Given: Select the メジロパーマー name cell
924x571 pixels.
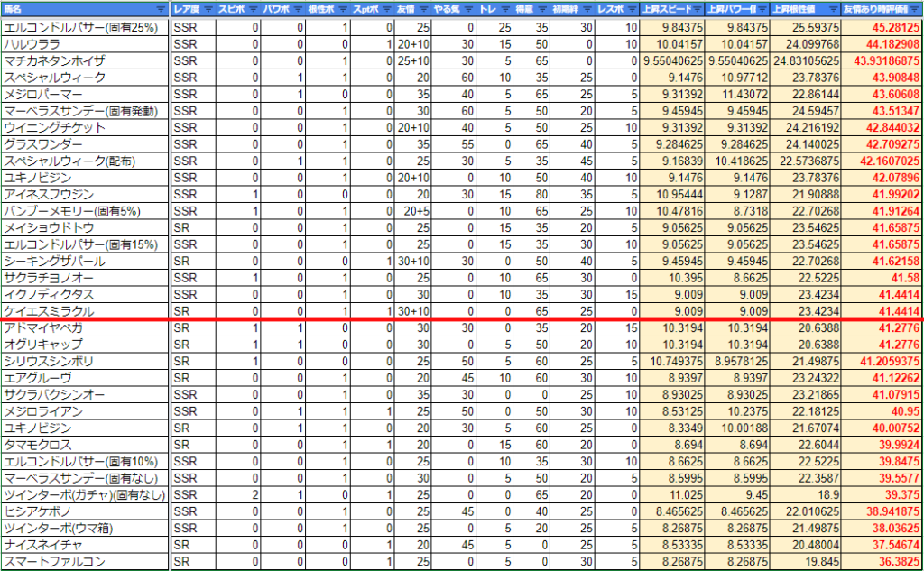Looking at the screenshot, I should [86, 95].
